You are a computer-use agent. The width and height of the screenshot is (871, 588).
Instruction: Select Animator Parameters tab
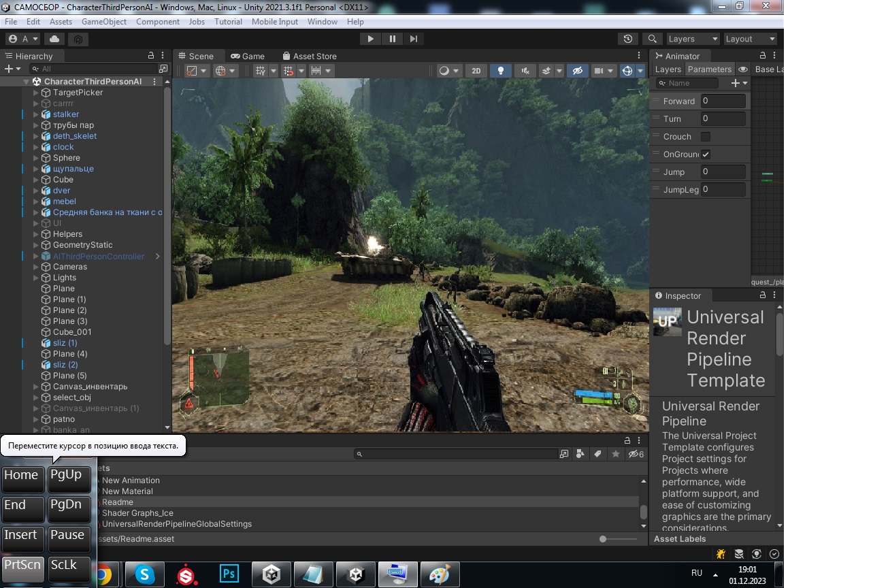pos(709,69)
